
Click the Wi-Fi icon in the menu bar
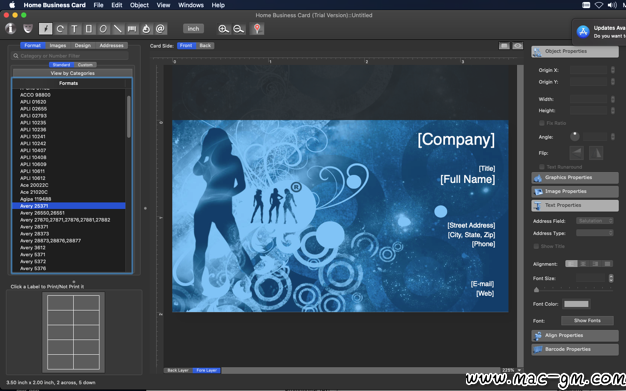pyautogui.click(x=599, y=5)
